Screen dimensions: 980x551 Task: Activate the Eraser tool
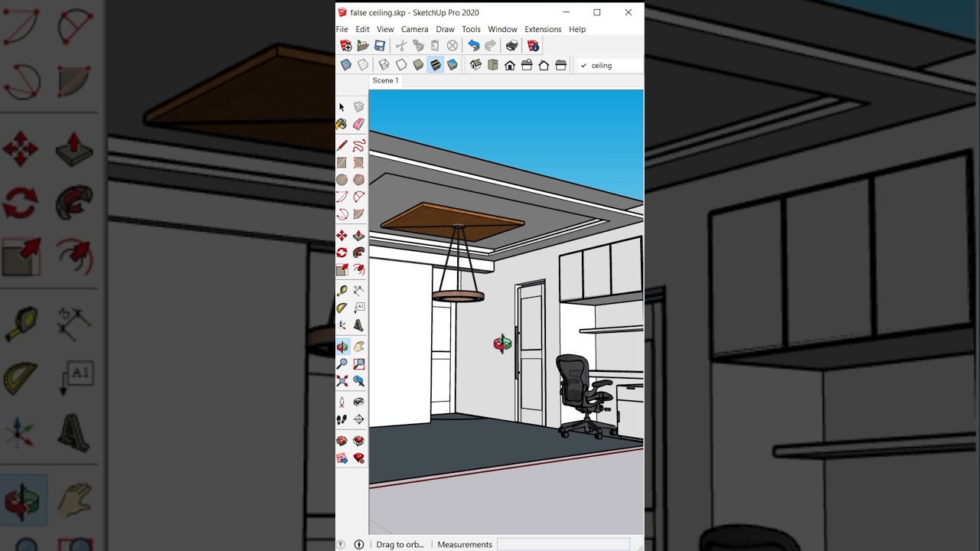[x=358, y=124]
